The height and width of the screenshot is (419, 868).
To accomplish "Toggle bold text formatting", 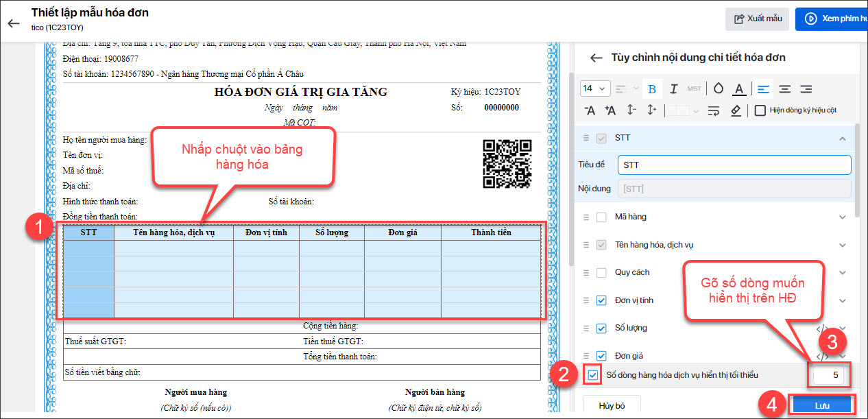I will 652,89.
